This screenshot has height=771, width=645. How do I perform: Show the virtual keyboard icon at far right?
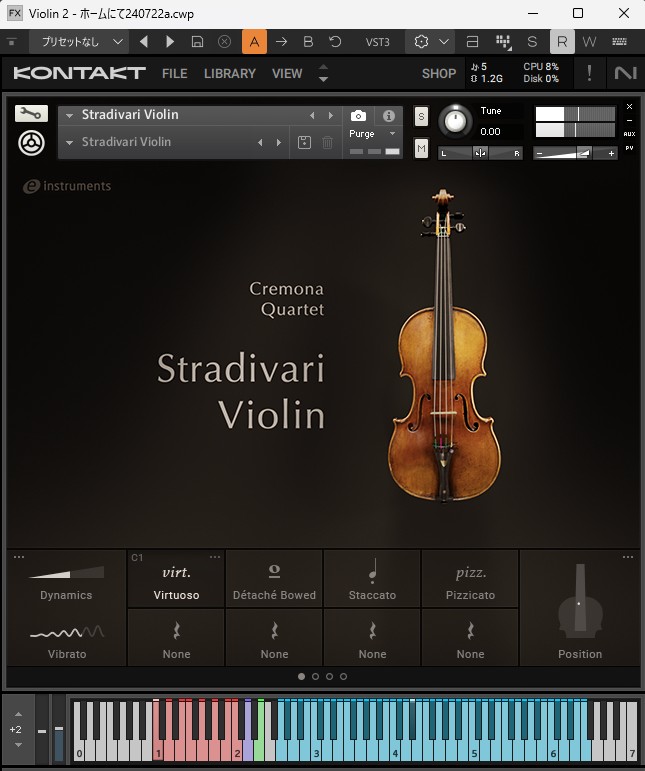click(x=619, y=42)
